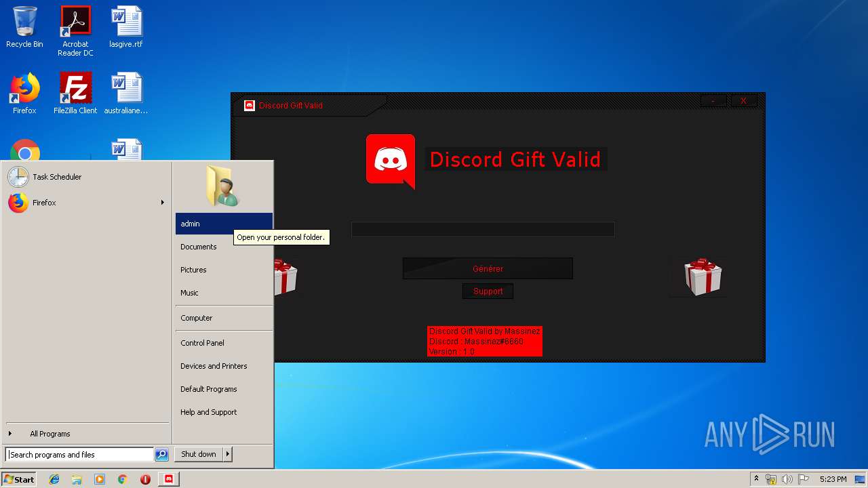Screen dimensions: 868x488
Task: Click the Discord Gift Valid heading text
Action: [x=515, y=159]
